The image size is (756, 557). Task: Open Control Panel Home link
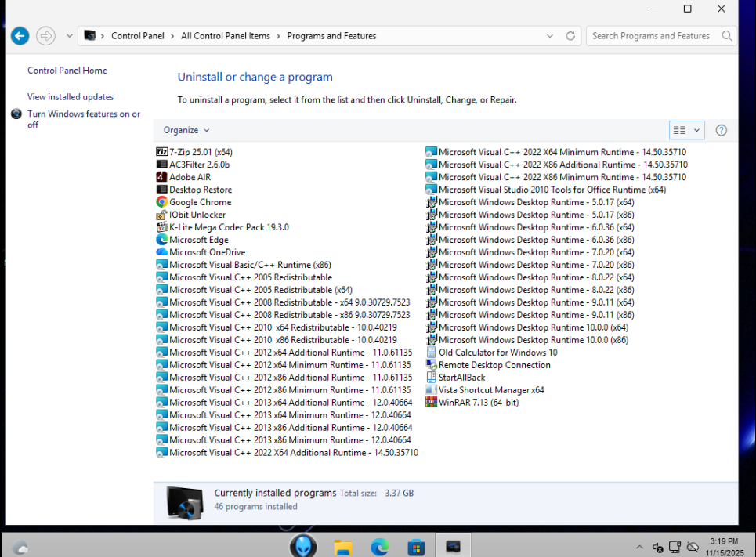coord(67,71)
